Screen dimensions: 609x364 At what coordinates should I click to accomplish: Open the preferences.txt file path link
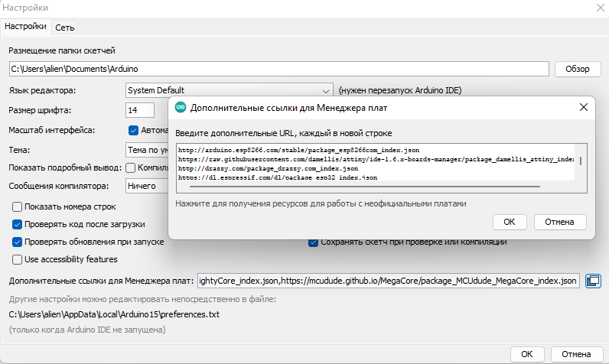coord(114,314)
